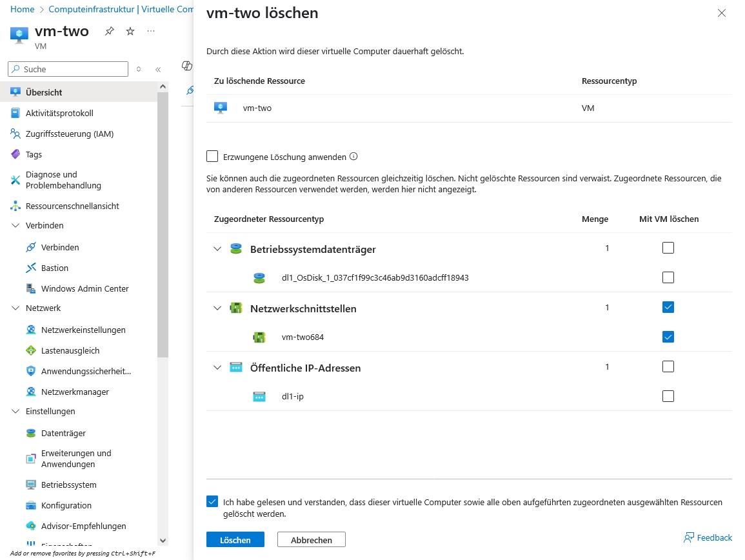Screen dimensions: 745x560
Task: Uncheck the vm-two684 delete checkbox
Action: pyautogui.click(x=668, y=337)
